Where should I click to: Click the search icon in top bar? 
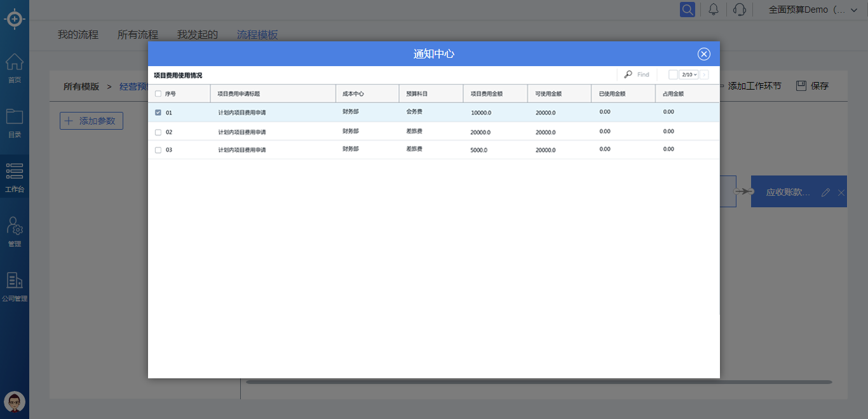pos(687,10)
